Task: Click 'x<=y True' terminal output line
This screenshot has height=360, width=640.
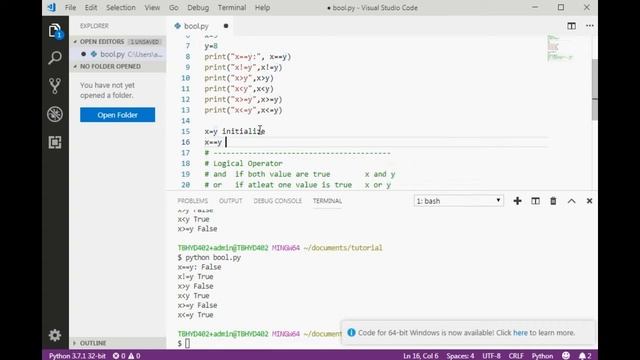Action: tap(195, 315)
